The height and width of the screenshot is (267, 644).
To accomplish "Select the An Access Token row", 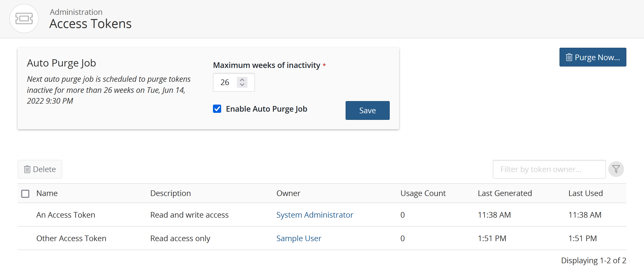I will coord(66,215).
